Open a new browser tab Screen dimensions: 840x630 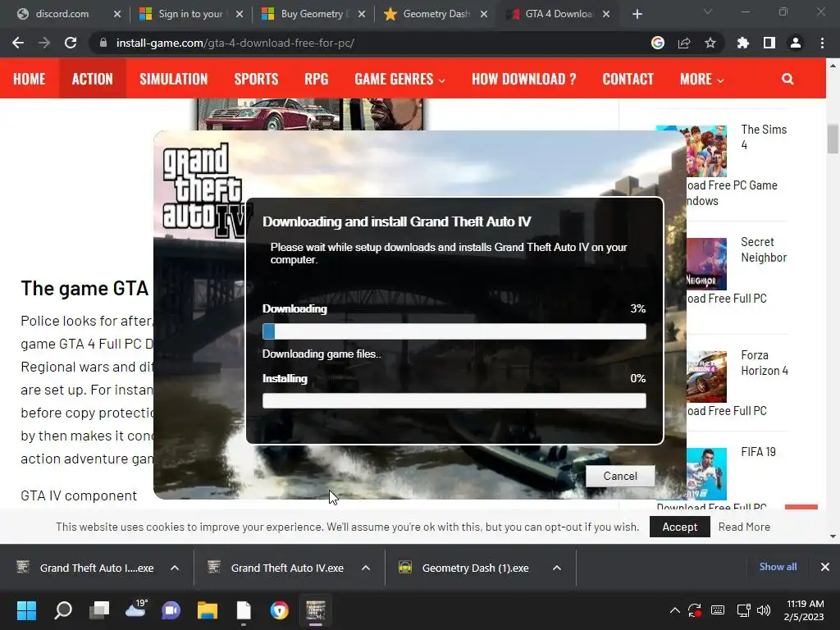point(637,14)
